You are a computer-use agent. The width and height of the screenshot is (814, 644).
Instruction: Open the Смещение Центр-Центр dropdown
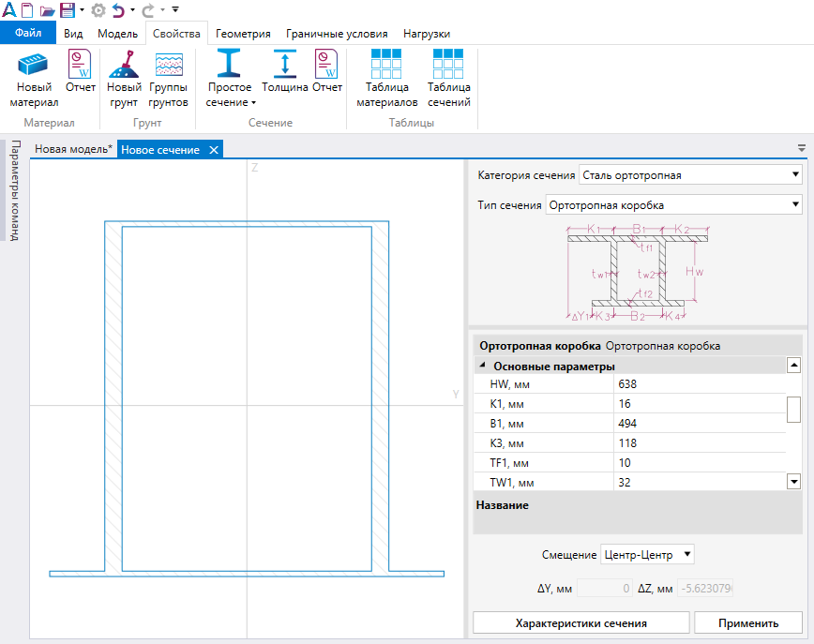coord(647,554)
